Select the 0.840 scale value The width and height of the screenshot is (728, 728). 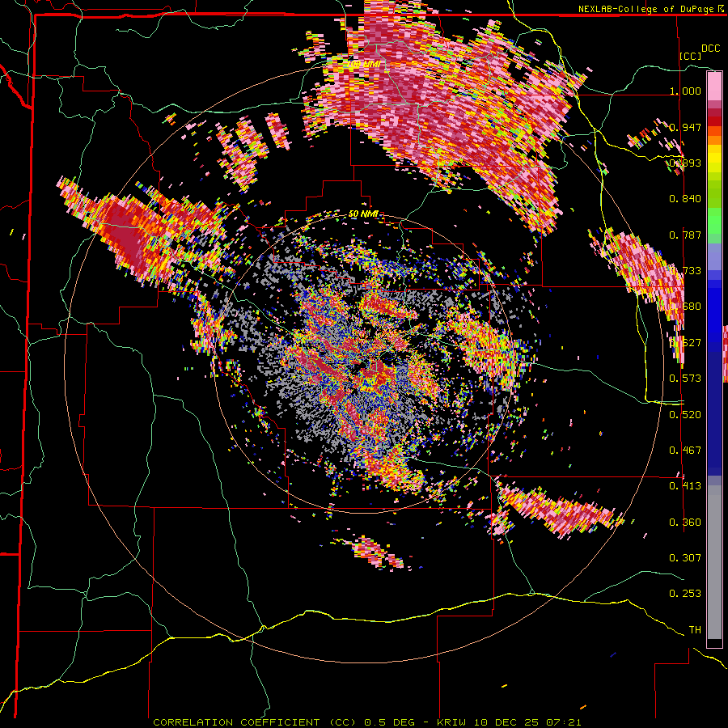pos(685,199)
